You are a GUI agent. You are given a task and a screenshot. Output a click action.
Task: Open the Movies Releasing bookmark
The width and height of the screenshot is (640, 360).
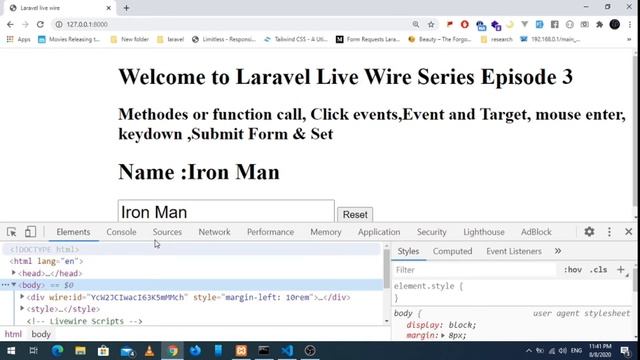[69, 39]
